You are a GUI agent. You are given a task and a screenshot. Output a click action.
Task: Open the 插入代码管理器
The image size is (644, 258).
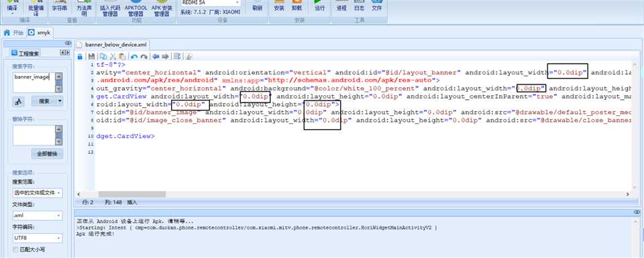pos(109,8)
